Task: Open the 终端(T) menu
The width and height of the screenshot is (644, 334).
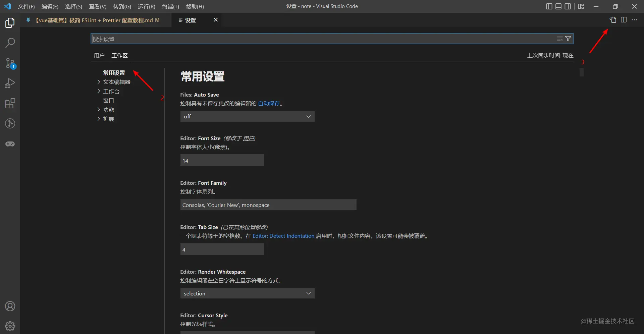Action: click(x=170, y=6)
